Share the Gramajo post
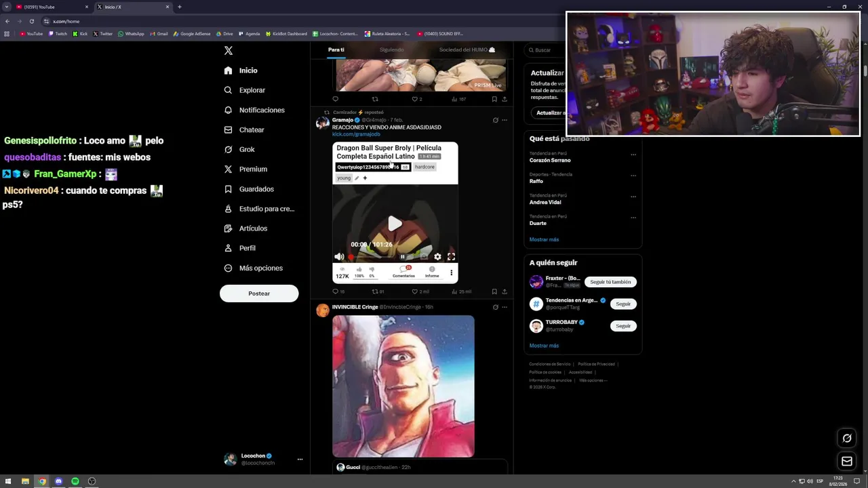Image resolution: width=868 pixels, height=488 pixels. [x=504, y=291]
